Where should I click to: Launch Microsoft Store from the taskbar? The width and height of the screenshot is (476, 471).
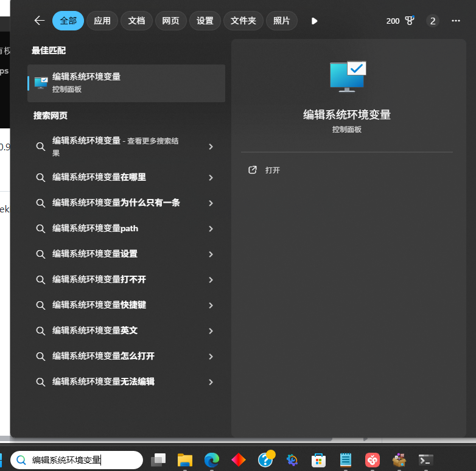pos(318,460)
